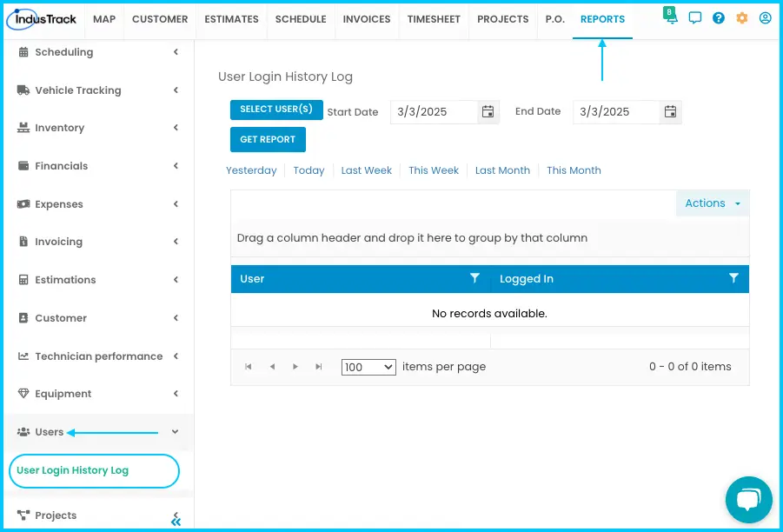Expand the Vehicle Tracking section chevron

pyautogui.click(x=176, y=90)
